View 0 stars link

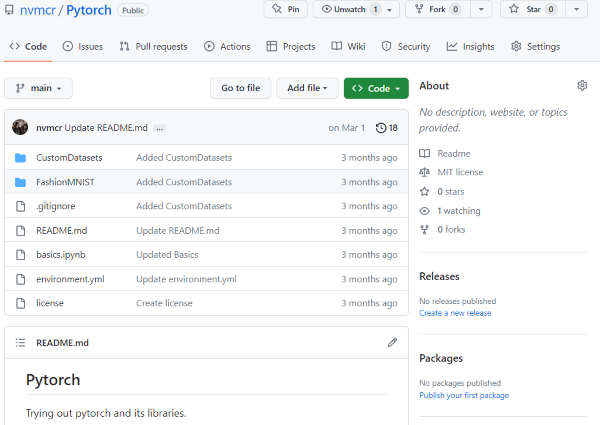[451, 191]
